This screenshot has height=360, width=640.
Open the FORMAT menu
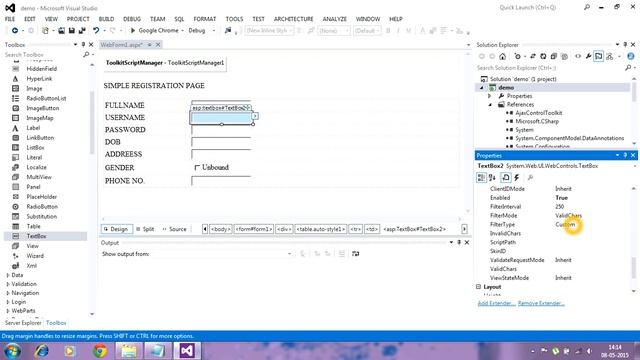(x=204, y=19)
